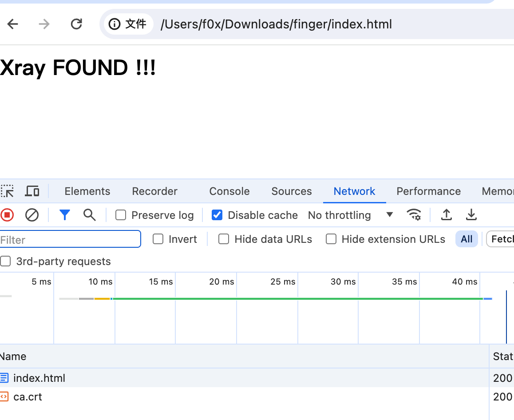514x420 pixels.
Task: Toggle the network filter funnel icon
Action: 65,215
